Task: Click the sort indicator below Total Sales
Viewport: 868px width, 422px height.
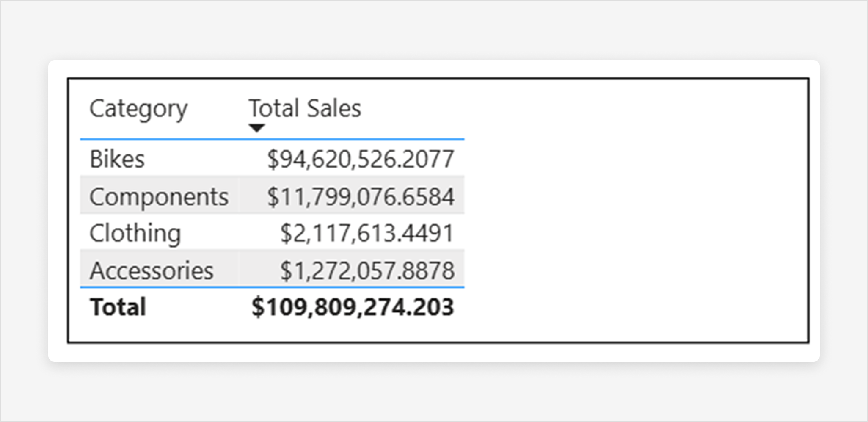Action: [256, 127]
